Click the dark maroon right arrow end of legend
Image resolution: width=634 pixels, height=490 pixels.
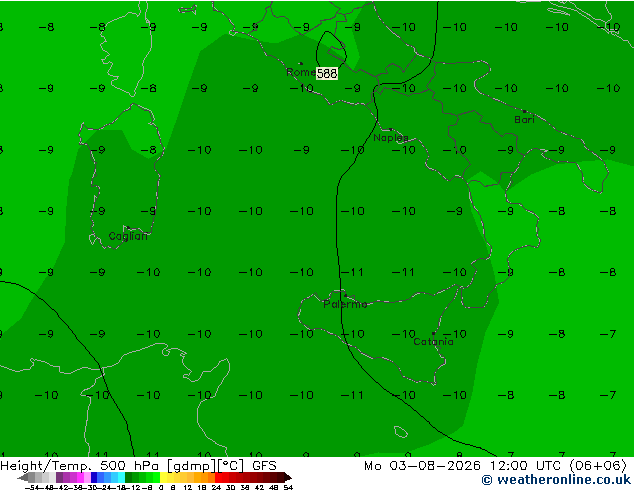click(x=287, y=478)
